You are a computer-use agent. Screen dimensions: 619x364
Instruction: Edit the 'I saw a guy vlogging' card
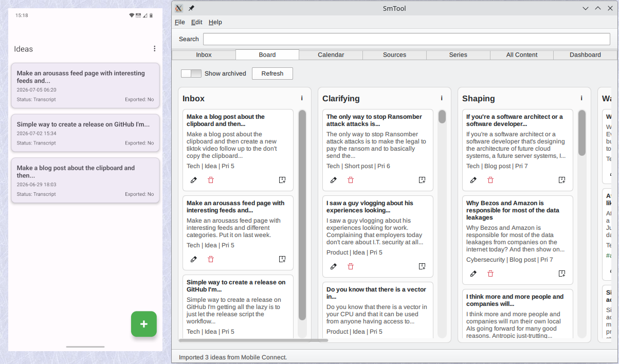coord(333,266)
